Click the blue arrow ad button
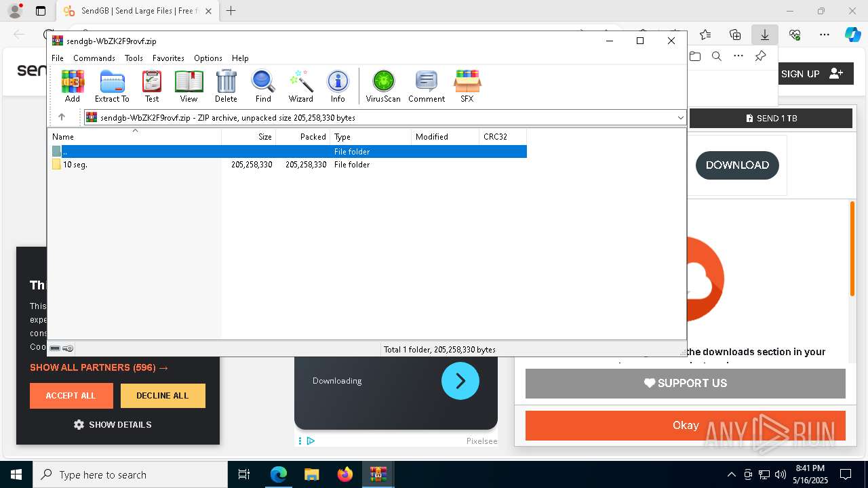Screen dimensions: 868x488 [x=460, y=381]
